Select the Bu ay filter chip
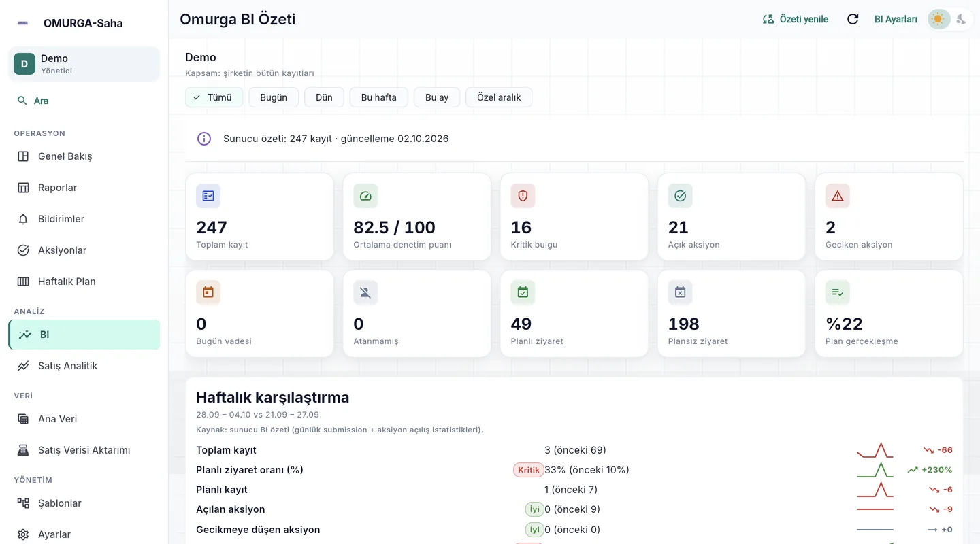Viewport: 980px width, 544px height. click(437, 97)
